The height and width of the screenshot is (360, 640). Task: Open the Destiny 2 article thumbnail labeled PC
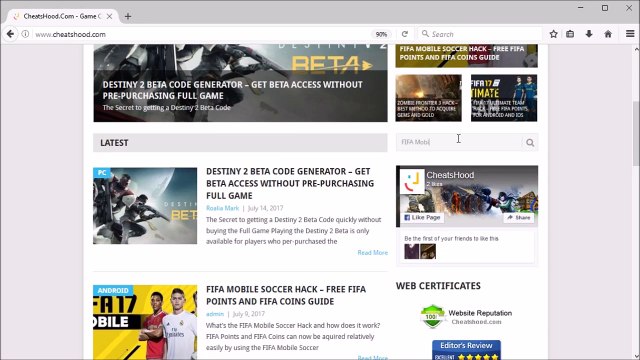click(145, 206)
